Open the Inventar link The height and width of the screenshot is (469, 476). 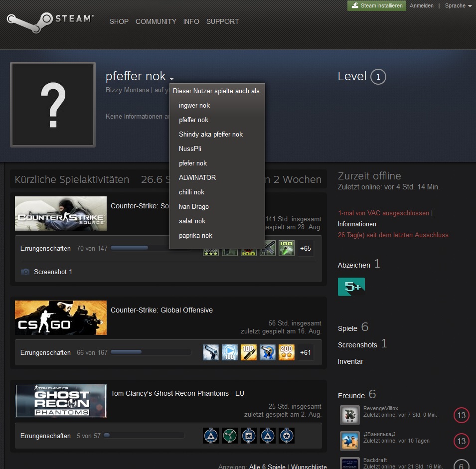pyautogui.click(x=350, y=361)
